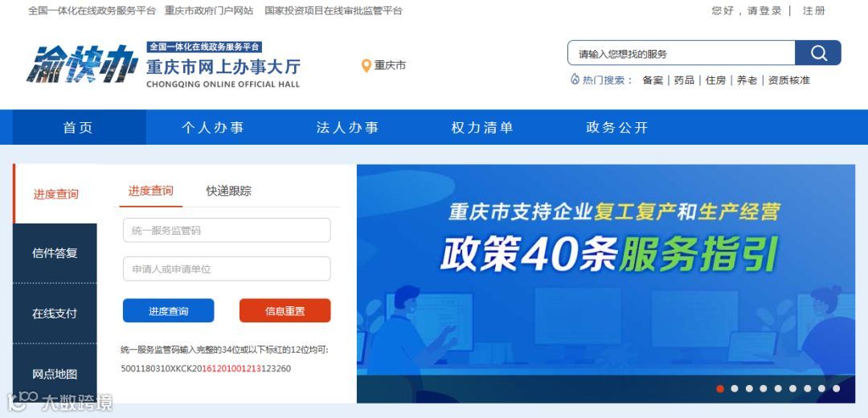Open the 权力清单 navigation item

(x=482, y=127)
